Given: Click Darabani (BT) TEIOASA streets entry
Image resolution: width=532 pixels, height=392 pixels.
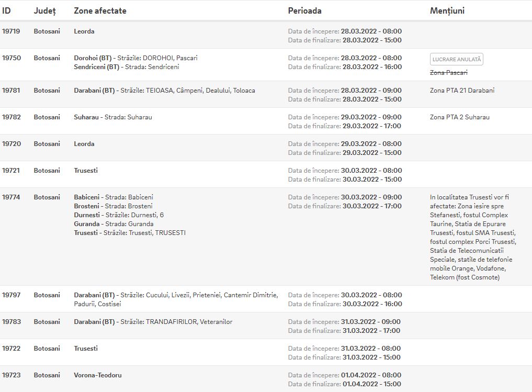Looking at the screenshot, I should point(165,91).
